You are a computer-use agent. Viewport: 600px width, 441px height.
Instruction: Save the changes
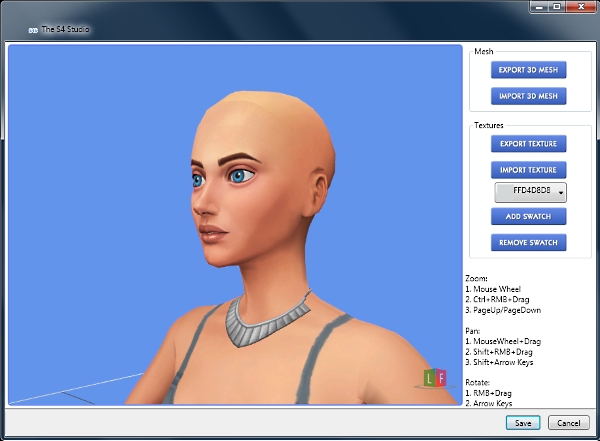coord(523,423)
